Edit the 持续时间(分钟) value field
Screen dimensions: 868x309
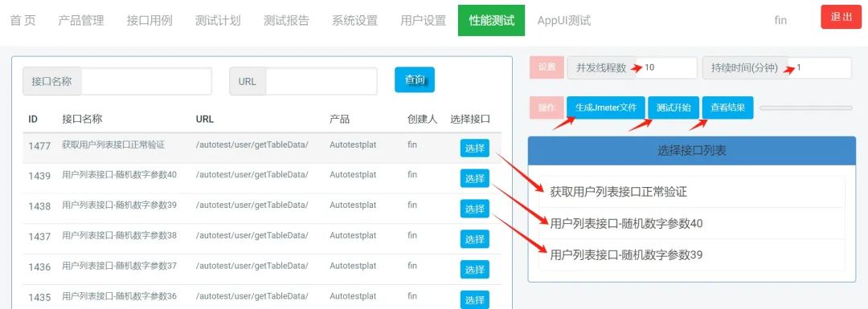[820, 67]
